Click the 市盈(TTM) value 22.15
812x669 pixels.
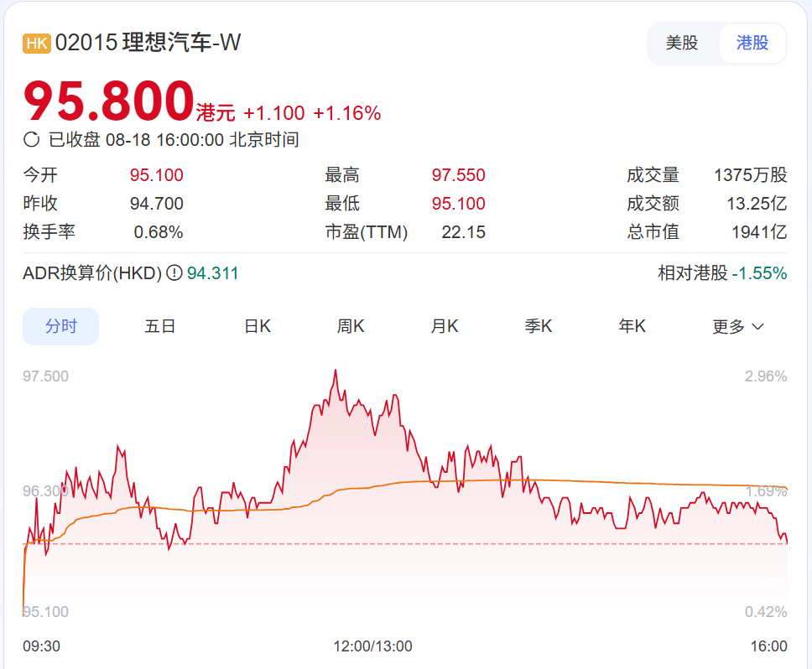(x=464, y=232)
